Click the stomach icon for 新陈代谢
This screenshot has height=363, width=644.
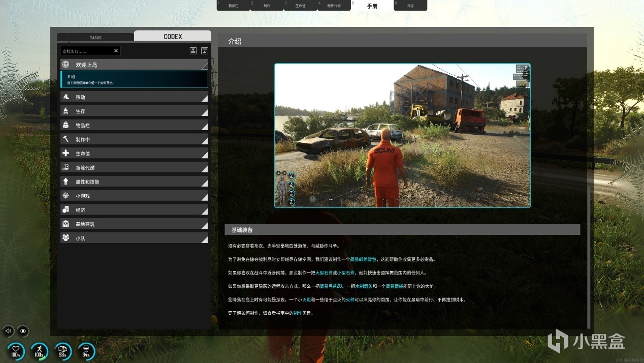pyautogui.click(x=66, y=167)
